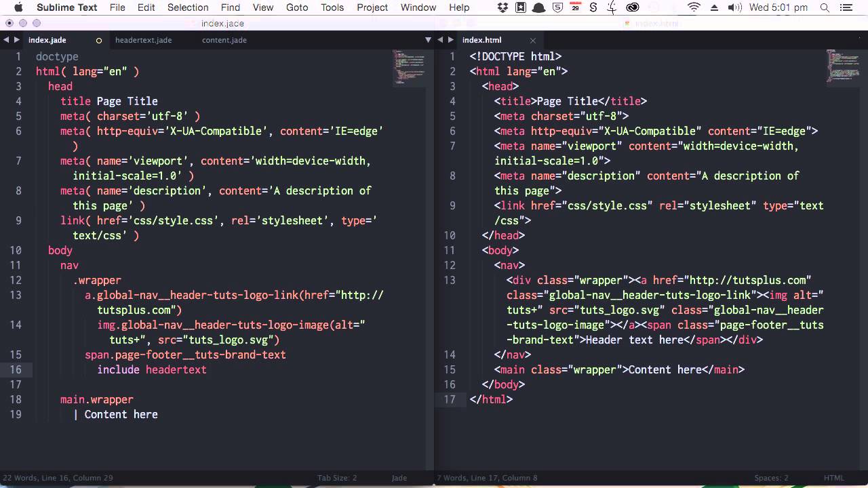The width and height of the screenshot is (868, 488).
Task: Open the Help menu
Action: click(459, 7)
